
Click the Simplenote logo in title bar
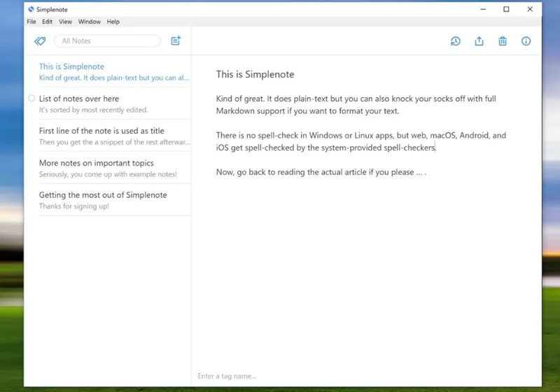point(31,9)
